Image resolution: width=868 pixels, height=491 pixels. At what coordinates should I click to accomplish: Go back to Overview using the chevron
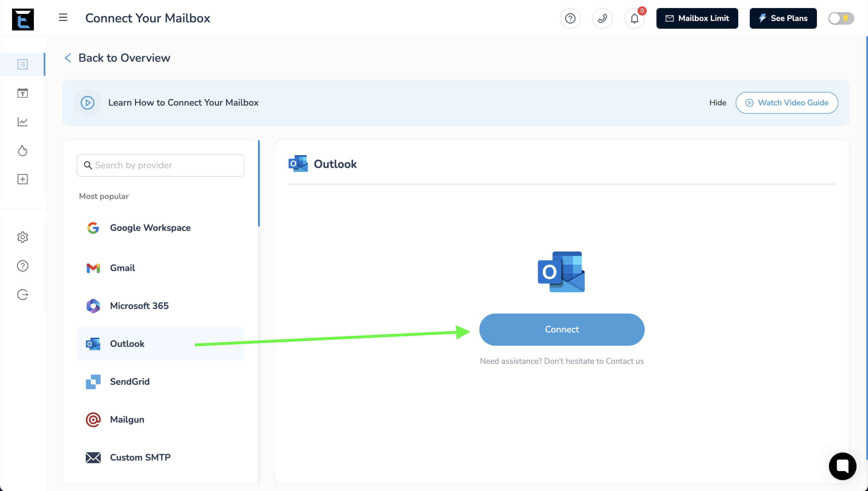pos(68,58)
